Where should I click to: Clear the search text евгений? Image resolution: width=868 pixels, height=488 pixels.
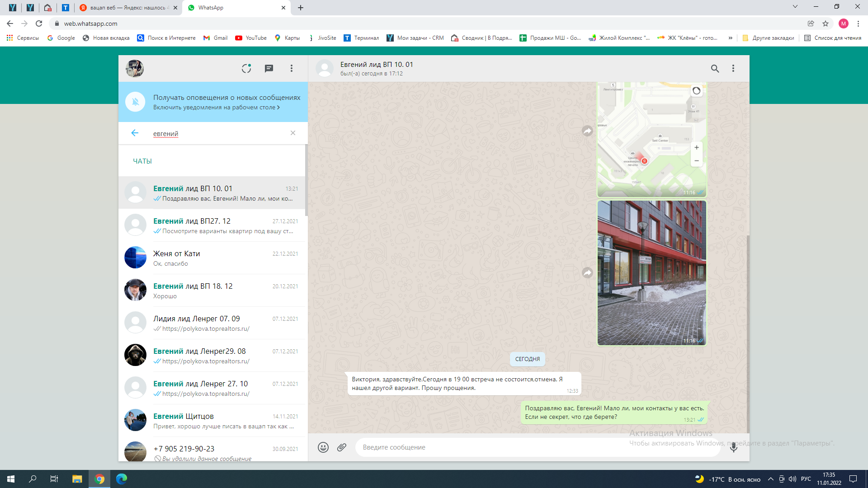pyautogui.click(x=293, y=133)
